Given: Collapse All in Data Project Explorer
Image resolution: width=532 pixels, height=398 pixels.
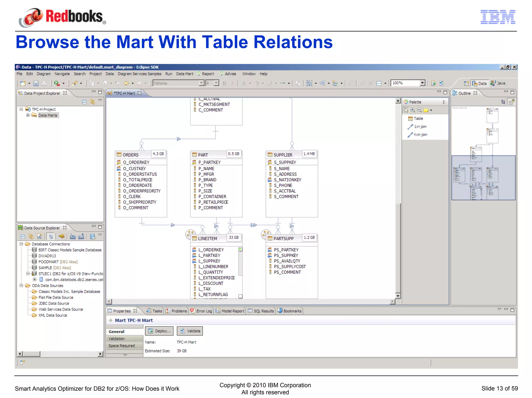Looking at the screenshot, I should click(84, 102).
